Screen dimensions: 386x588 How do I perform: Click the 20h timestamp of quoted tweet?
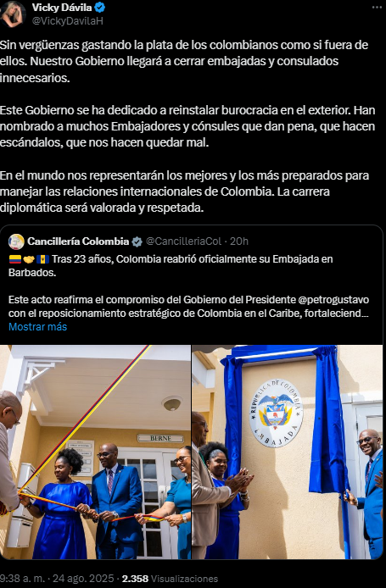[239, 241]
